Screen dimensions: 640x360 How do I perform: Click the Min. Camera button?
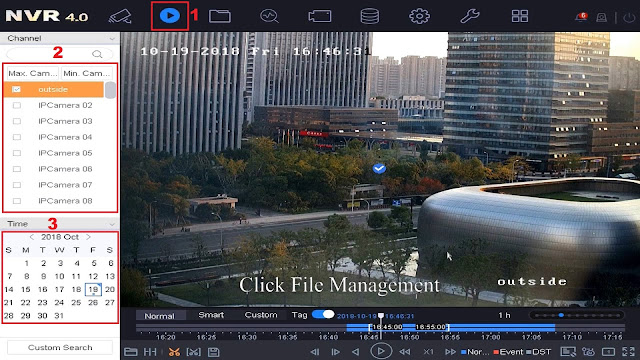87,73
